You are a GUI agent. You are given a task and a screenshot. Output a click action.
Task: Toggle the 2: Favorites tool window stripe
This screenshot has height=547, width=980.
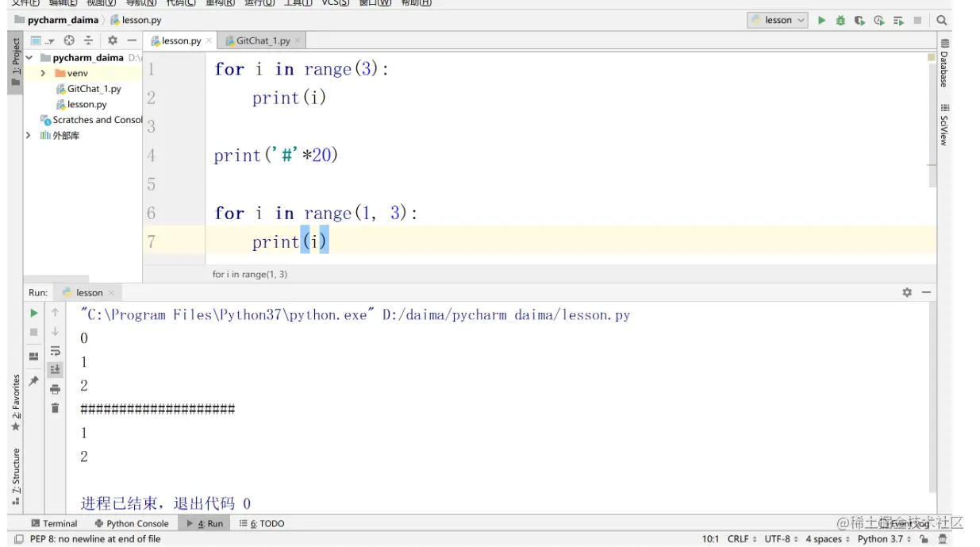(x=15, y=403)
